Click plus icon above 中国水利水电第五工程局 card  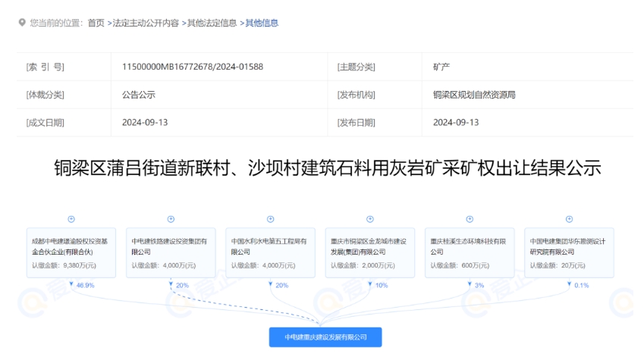pyautogui.click(x=271, y=219)
